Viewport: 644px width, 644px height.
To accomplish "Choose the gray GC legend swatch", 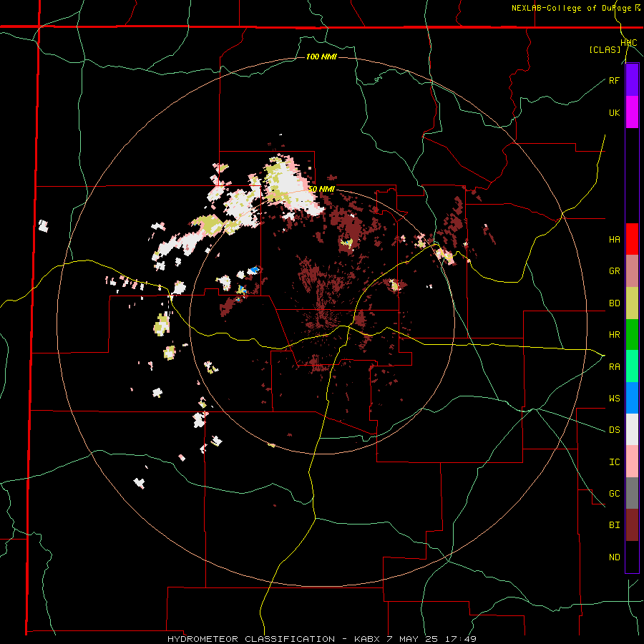I will coord(632,493).
